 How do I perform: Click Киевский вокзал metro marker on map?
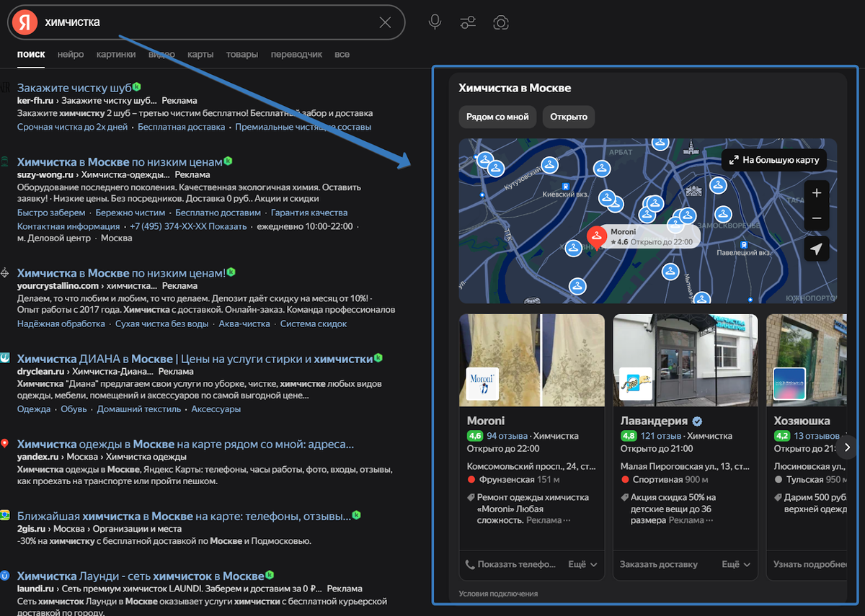point(565,186)
